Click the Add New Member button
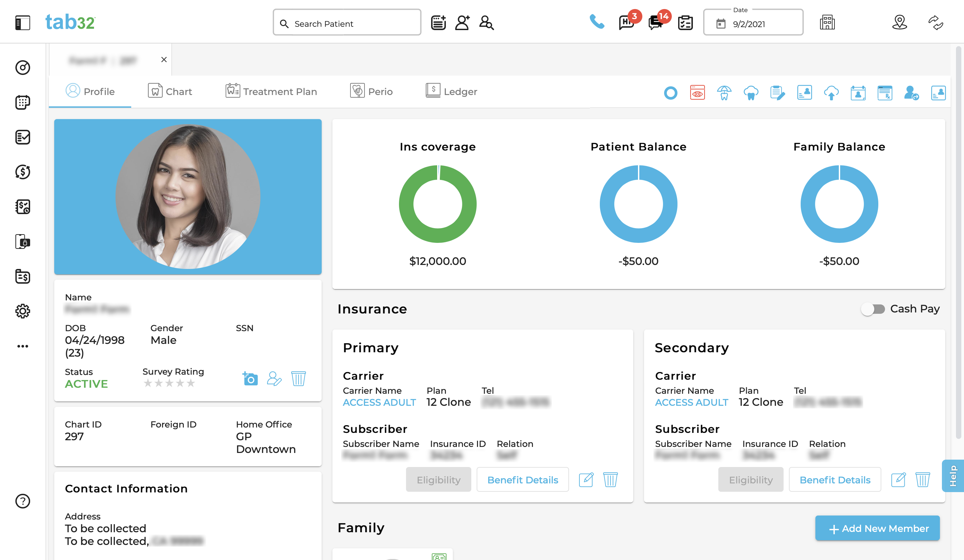 (877, 528)
